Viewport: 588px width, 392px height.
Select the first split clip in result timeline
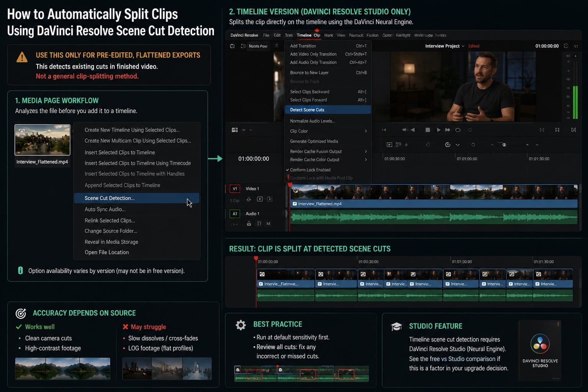[x=286, y=278]
